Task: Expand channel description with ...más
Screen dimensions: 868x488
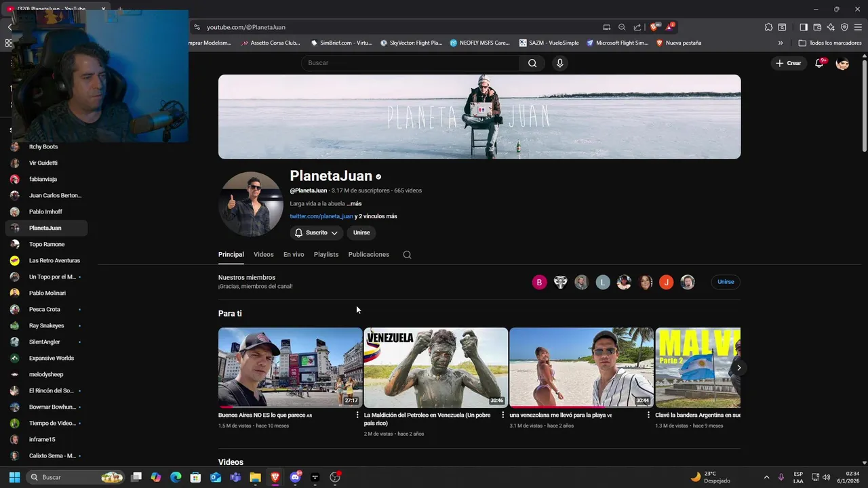Action: tap(354, 203)
